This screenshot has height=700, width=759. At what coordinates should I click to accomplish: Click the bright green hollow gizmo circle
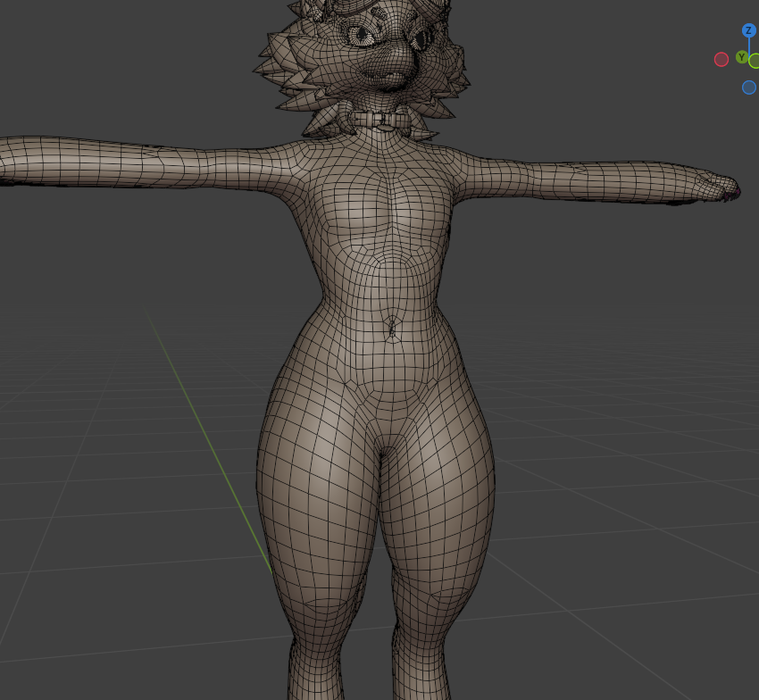click(755, 61)
